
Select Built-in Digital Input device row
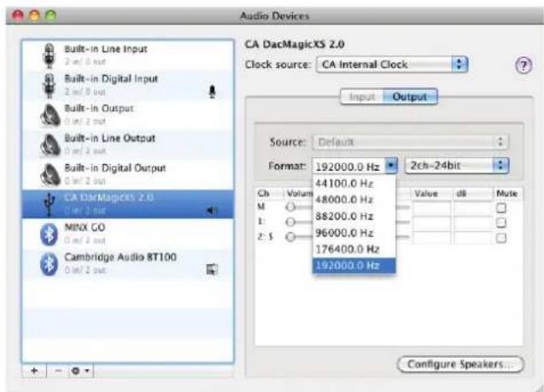(x=128, y=85)
